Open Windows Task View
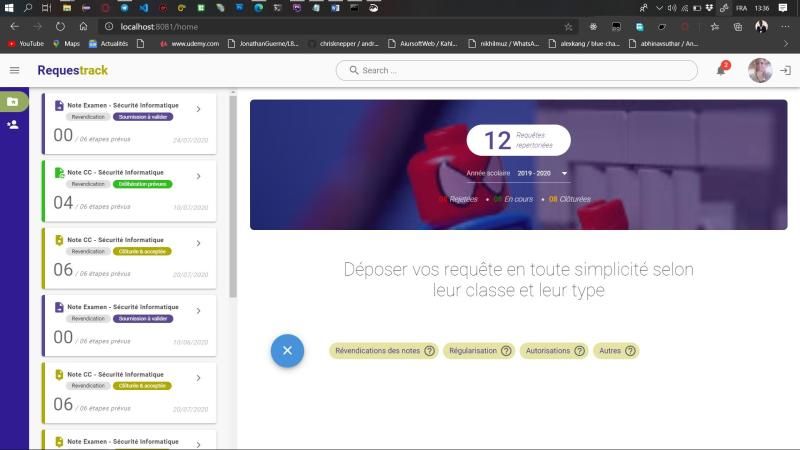 point(46,8)
